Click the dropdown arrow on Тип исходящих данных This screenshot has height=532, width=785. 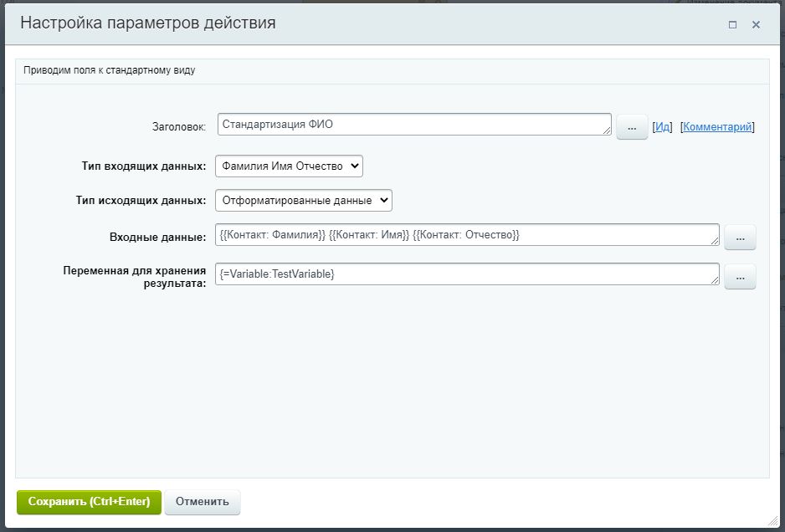(x=384, y=200)
